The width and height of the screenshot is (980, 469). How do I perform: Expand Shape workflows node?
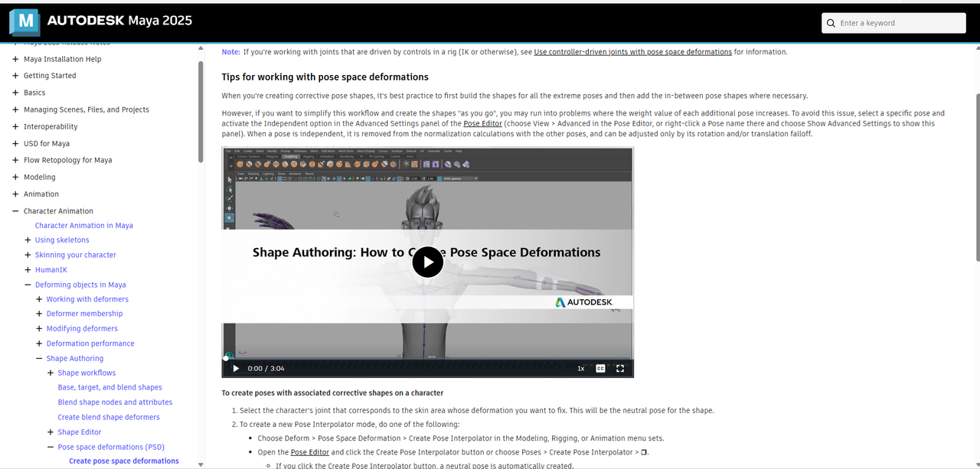tap(51, 373)
